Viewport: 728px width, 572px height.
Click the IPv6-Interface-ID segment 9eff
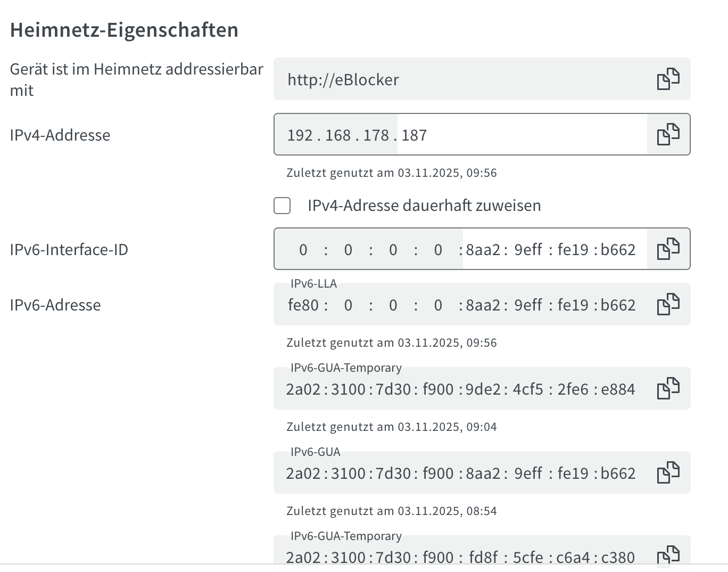528,250
